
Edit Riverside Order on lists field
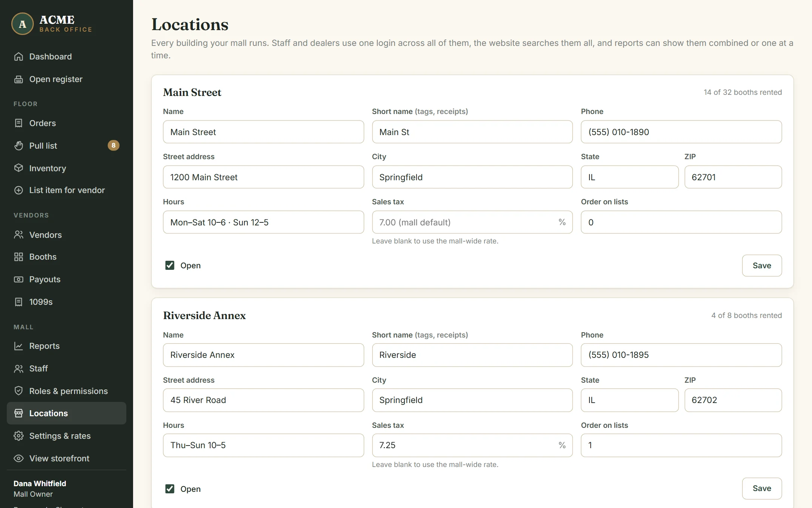click(x=681, y=445)
